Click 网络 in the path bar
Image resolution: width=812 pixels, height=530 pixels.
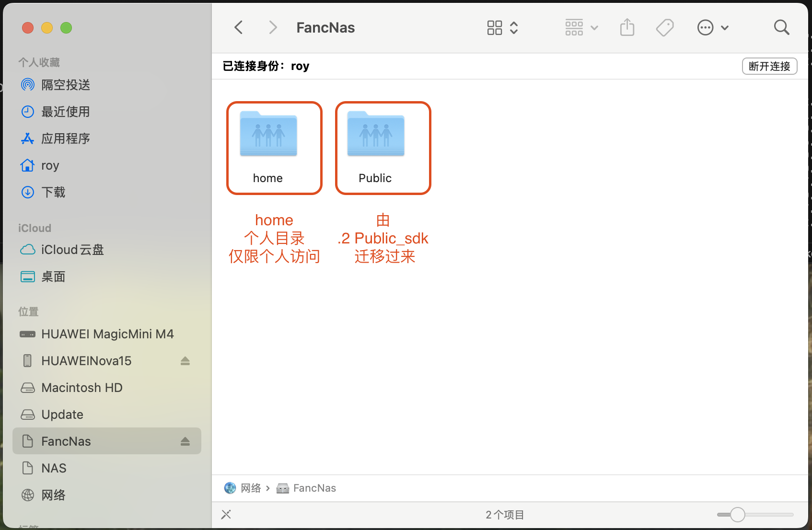pyautogui.click(x=243, y=488)
